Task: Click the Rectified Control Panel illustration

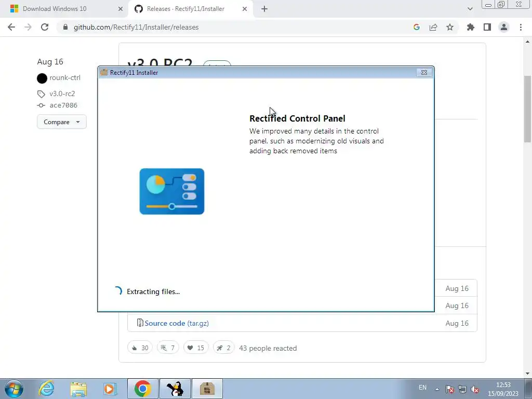Action: tap(171, 191)
